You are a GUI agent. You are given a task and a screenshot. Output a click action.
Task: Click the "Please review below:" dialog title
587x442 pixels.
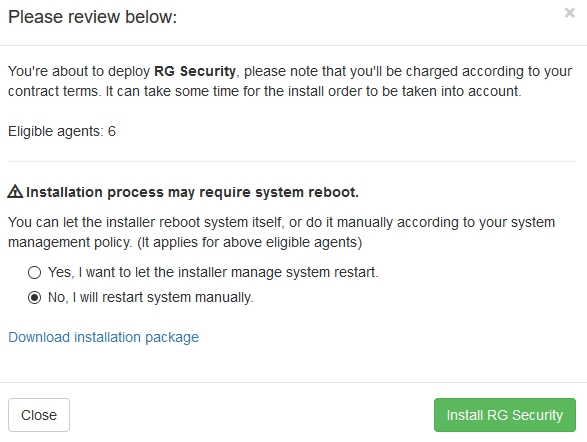point(92,17)
